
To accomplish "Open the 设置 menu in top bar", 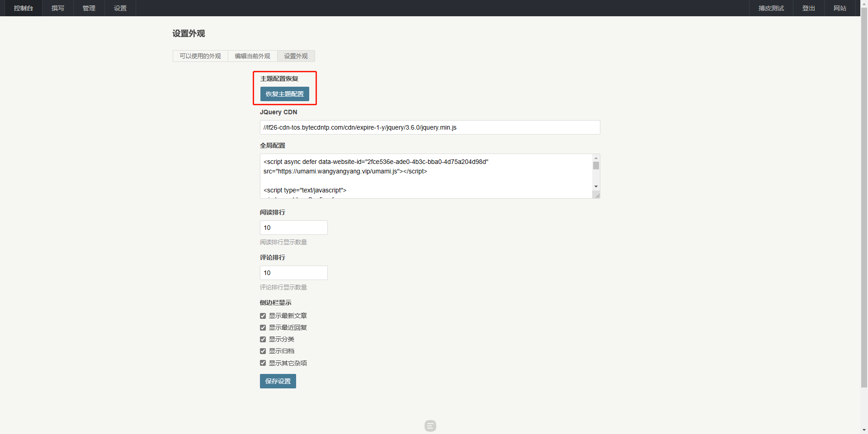I will click(120, 8).
